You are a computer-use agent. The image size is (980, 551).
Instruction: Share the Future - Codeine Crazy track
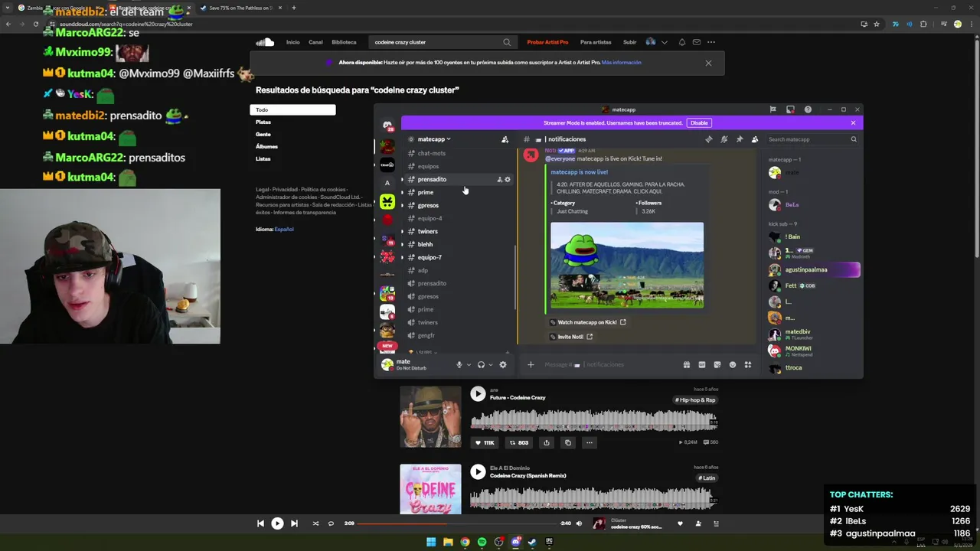(546, 442)
